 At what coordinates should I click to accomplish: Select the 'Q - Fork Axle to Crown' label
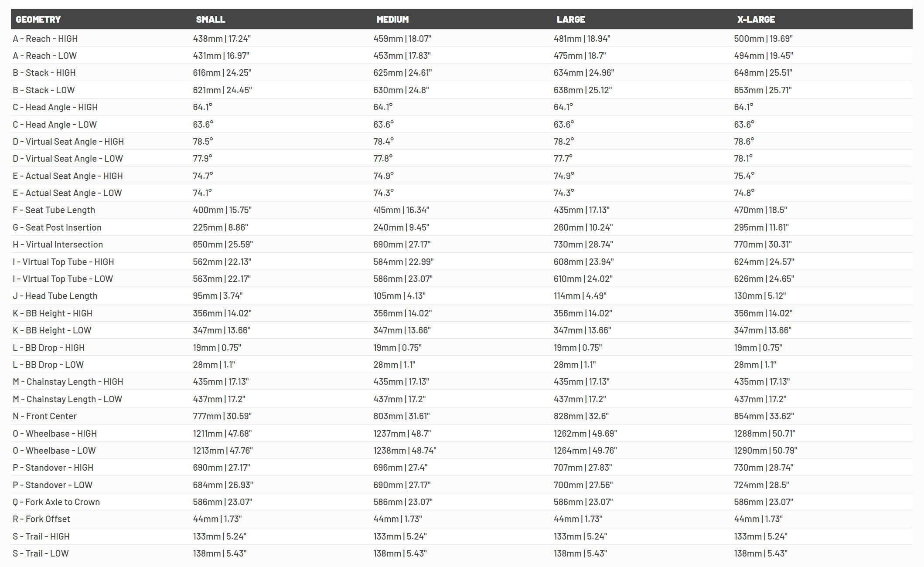[x=57, y=502]
